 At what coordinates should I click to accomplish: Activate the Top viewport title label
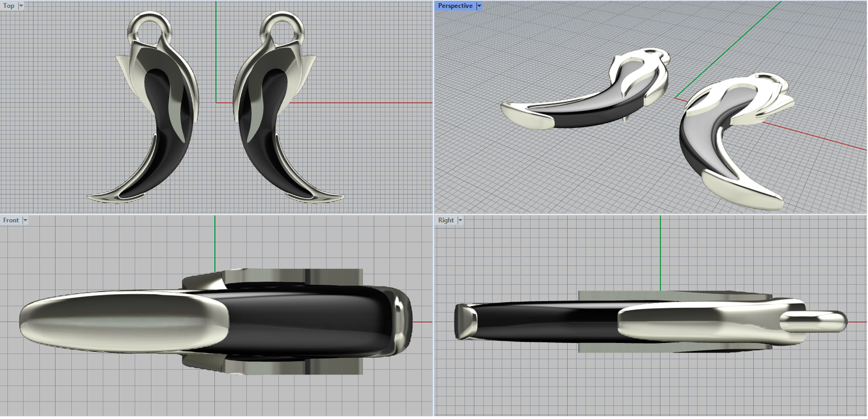(x=9, y=6)
